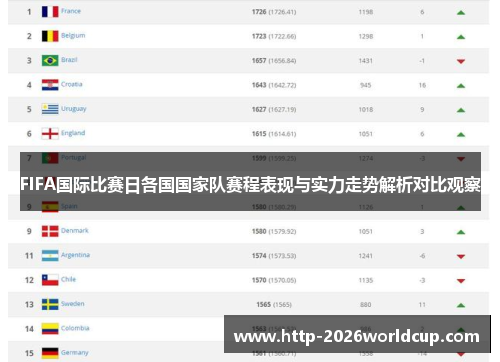This screenshot has width=500, height=362.
Task: Click the Colombia flag icon
Action: click(x=50, y=329)
